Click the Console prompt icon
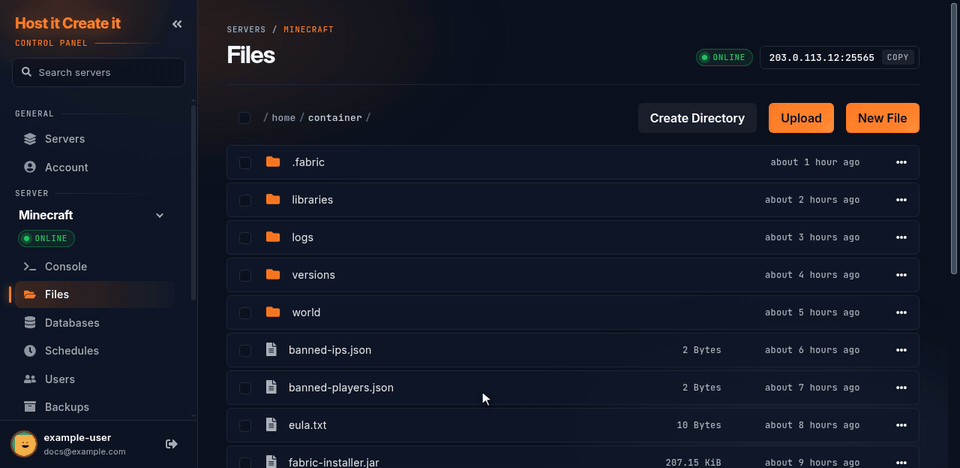This screenshot has width=960, height=468. (x=29, y=266)
